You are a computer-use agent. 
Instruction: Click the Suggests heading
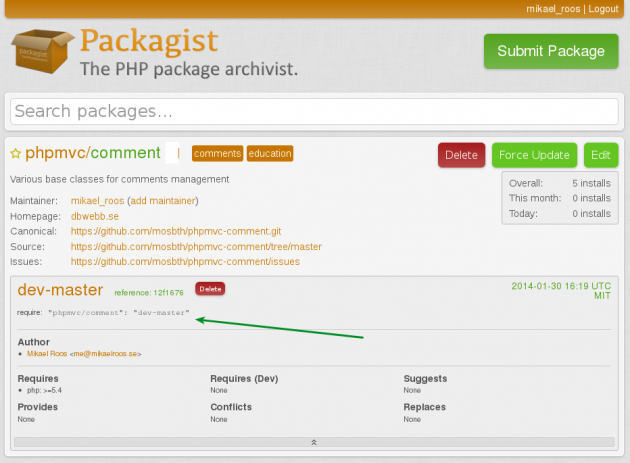425,379
